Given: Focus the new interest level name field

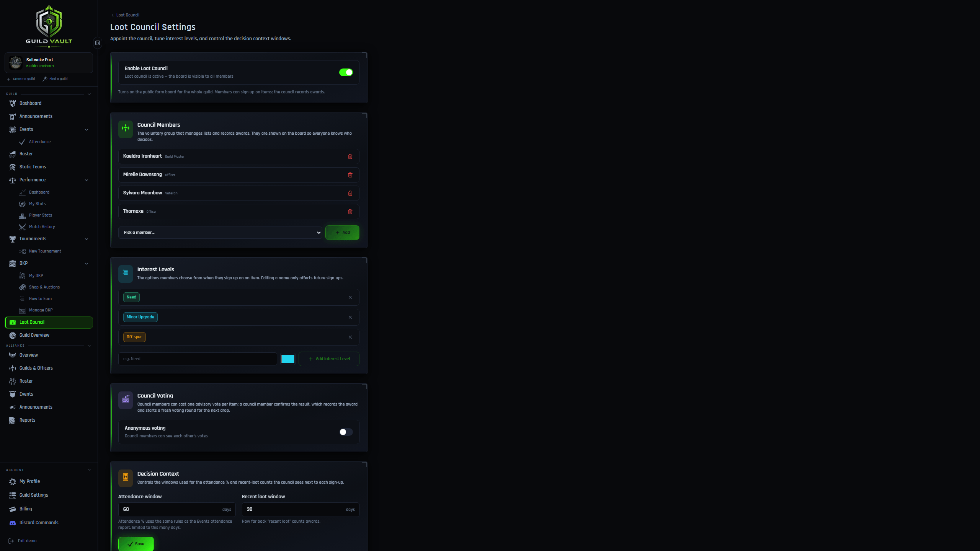Looking at the screenshot, I should (198, 359).
